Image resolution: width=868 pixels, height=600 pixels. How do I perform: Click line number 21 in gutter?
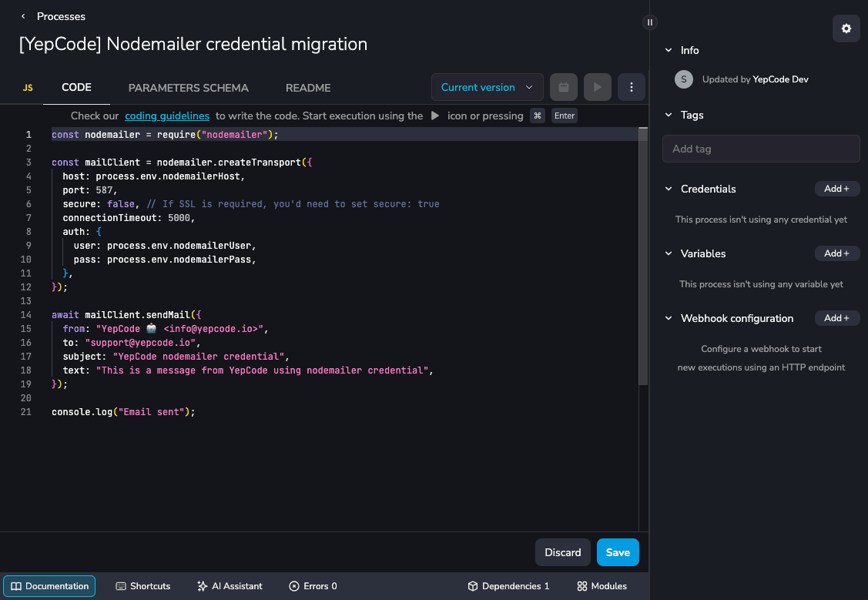[26, 412]
